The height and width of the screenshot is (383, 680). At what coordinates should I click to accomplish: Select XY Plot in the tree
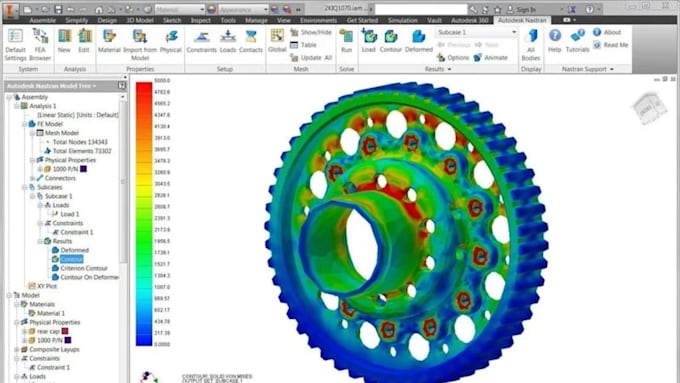point(47,286)
